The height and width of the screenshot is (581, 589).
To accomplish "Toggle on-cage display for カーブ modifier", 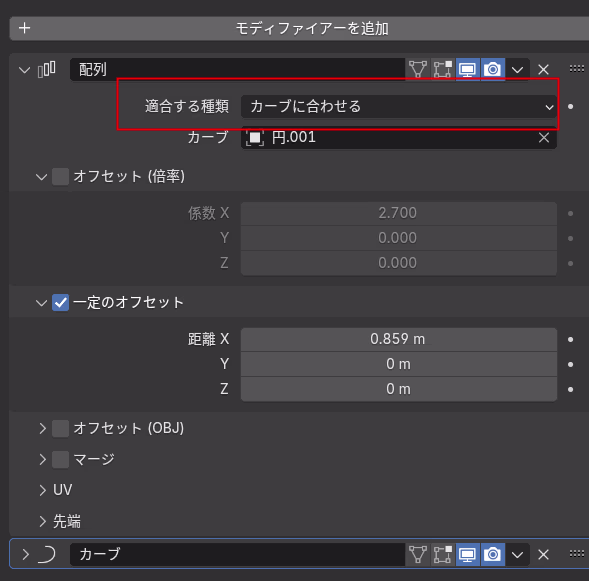I will tap(418, 554).
